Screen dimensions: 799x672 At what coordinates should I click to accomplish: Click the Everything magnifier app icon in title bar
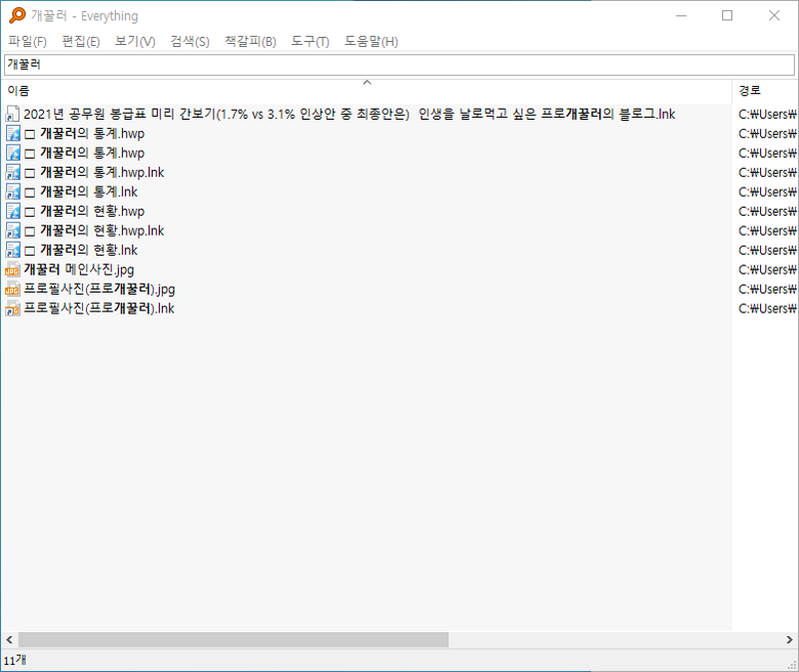click(16, 15)
